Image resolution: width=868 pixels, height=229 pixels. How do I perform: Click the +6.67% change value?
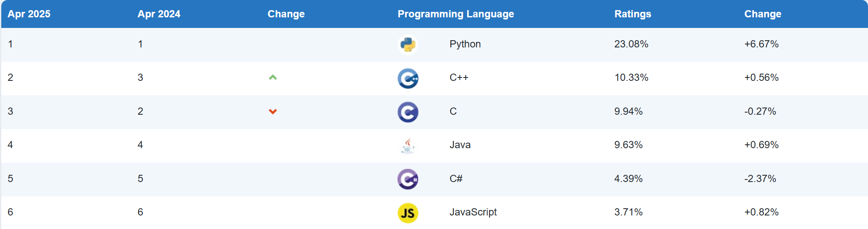click(x=762, y=44)
